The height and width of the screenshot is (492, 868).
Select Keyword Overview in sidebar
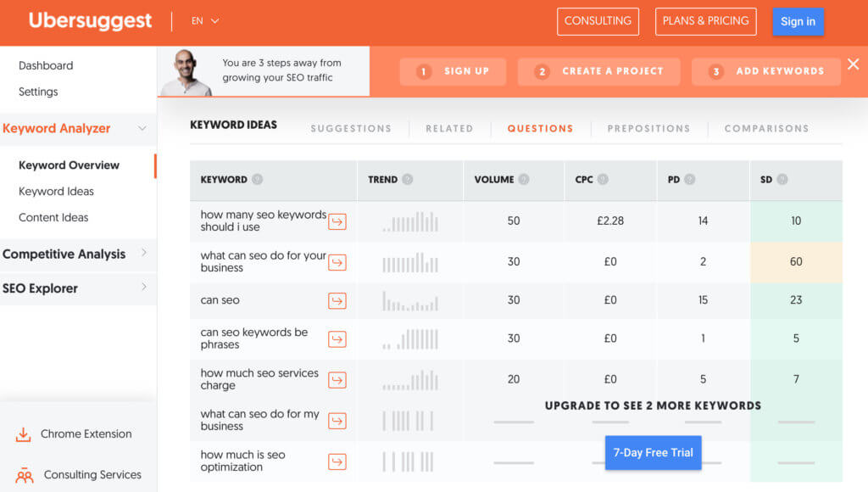pyautogui.click(x=70, y=165)
